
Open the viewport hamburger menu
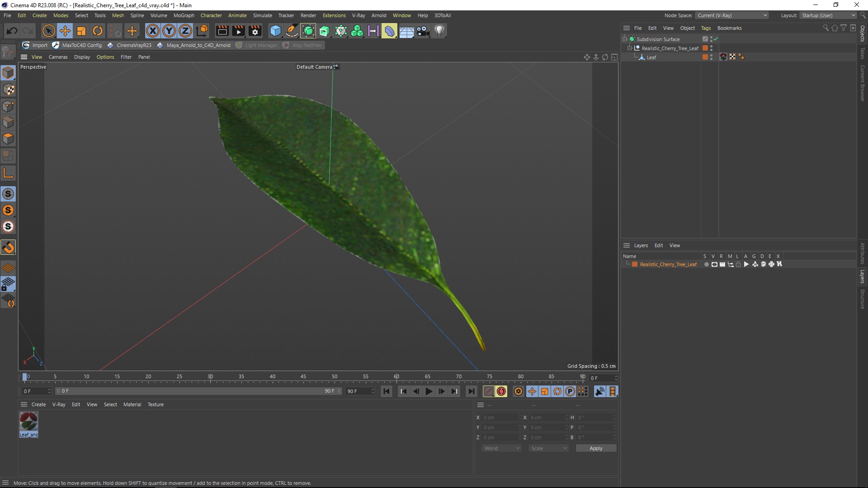pyautogui.click(x=24, y=57)
